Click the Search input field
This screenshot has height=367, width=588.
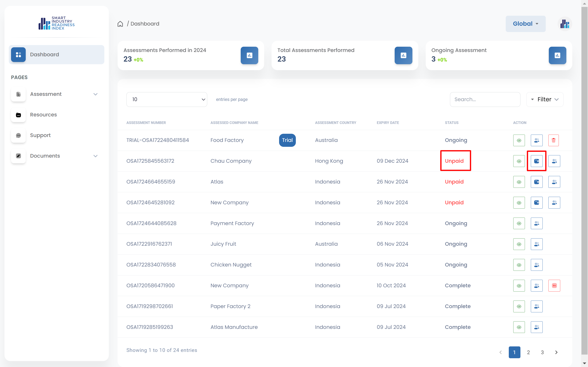[485, 99]
